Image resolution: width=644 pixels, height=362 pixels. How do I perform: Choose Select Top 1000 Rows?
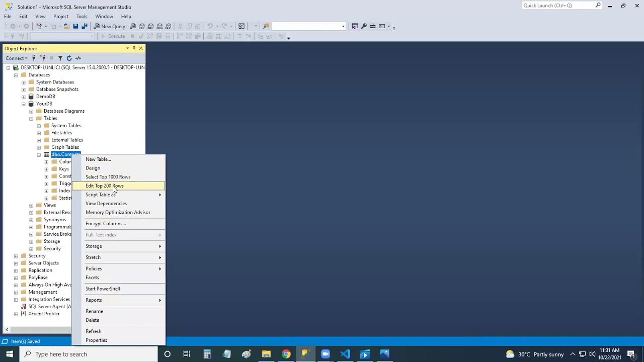click(x=118, y=177)
